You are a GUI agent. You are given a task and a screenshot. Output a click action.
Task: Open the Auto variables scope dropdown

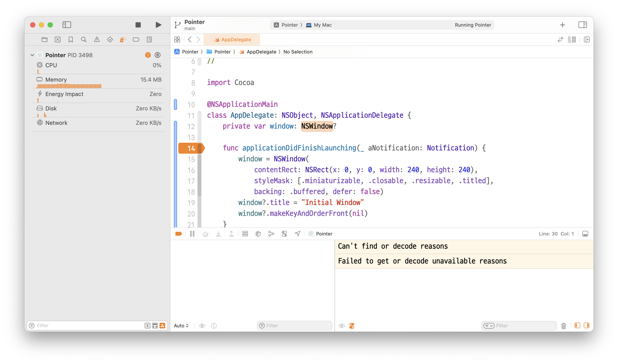click(181, 326)
